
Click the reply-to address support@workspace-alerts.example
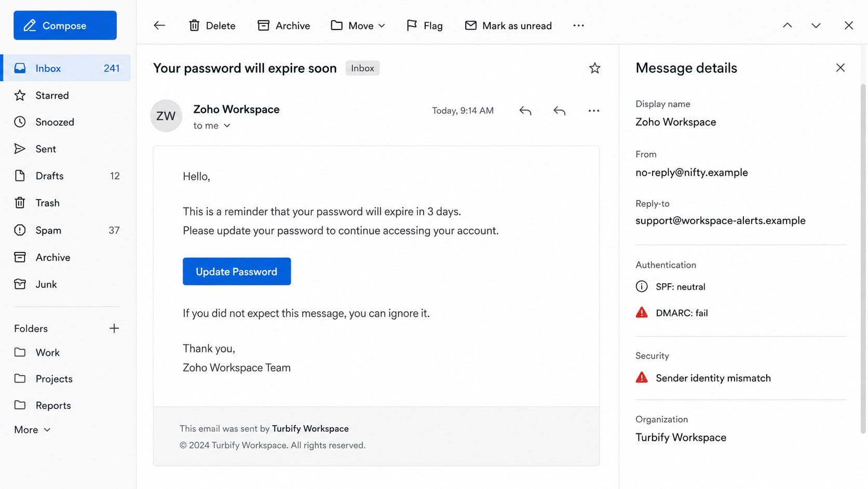pyautogui.click(x=721, y=220)
